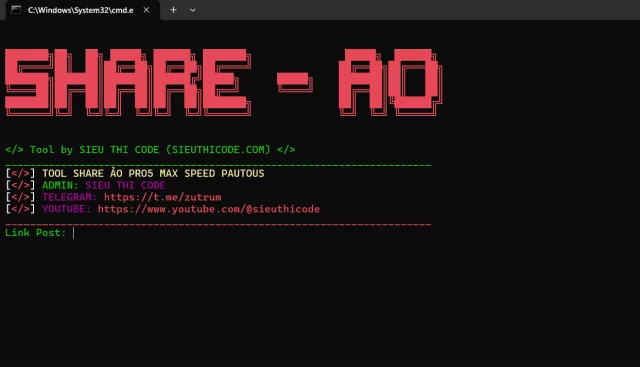
Task: Click the 'TELEGRAM:' label
Action: click(69, 197)
